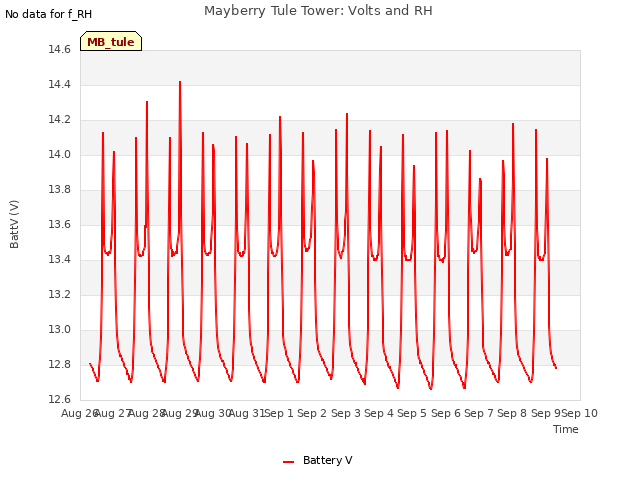
Task: Click the 'Sep 1' x-axis date label
Action: (x=280, y=413)
